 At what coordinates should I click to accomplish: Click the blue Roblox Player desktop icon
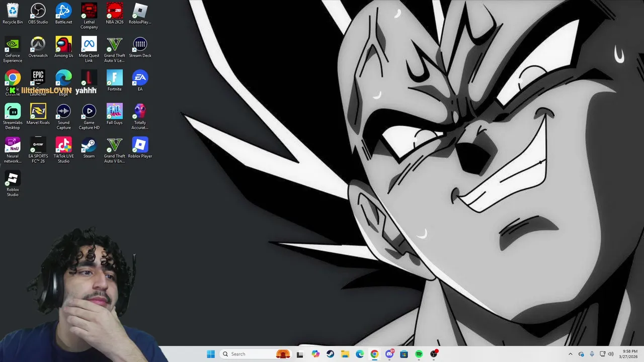140,147
